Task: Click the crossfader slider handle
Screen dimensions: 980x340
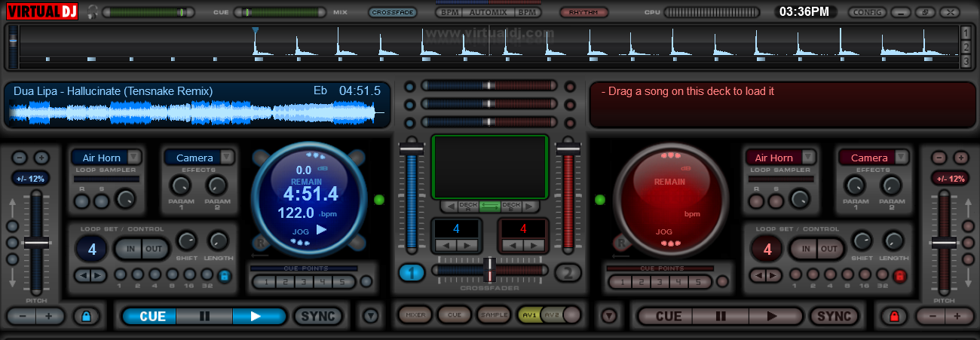Action: 489,270
